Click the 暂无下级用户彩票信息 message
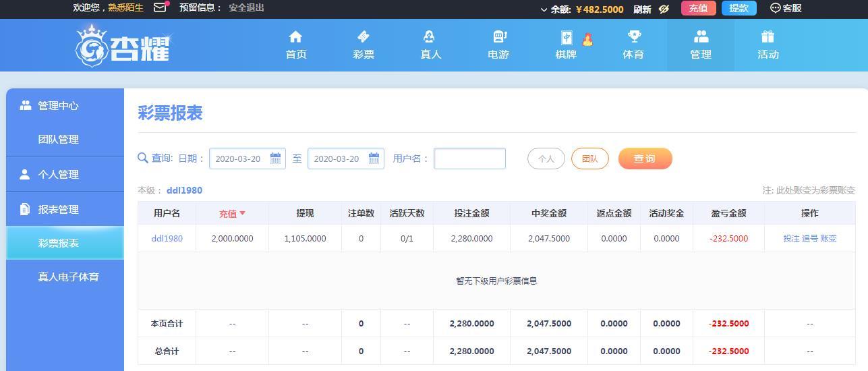 [496, 281]
